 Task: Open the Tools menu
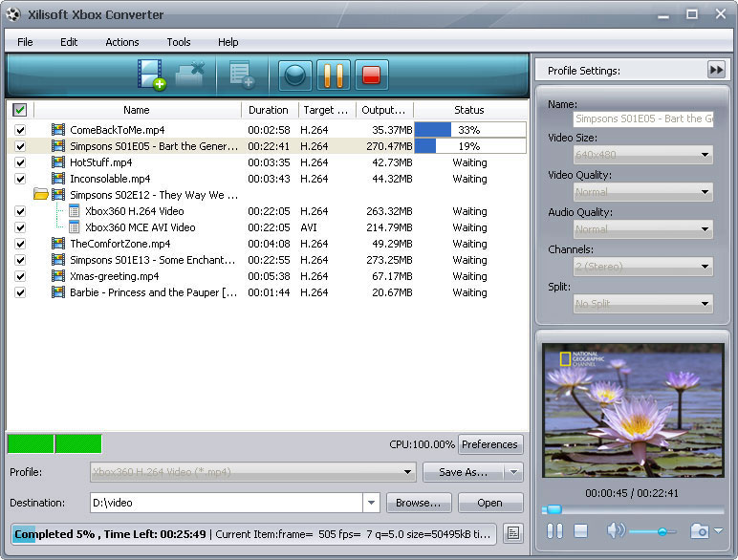(x=179, y=42)
